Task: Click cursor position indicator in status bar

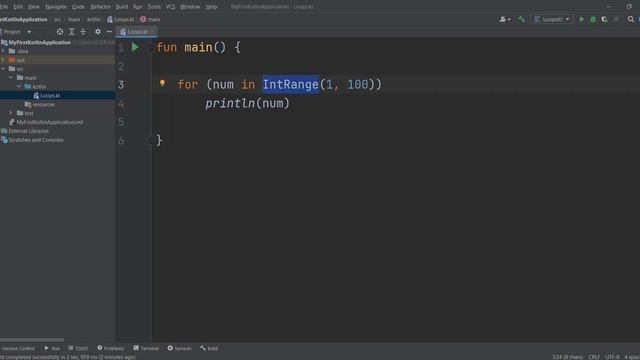Action: click(x=567, y=357)
